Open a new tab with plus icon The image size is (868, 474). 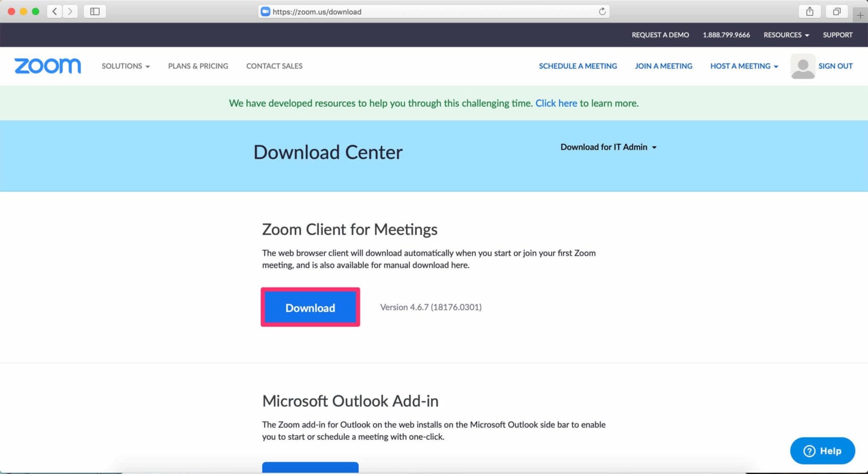(860, 15)
